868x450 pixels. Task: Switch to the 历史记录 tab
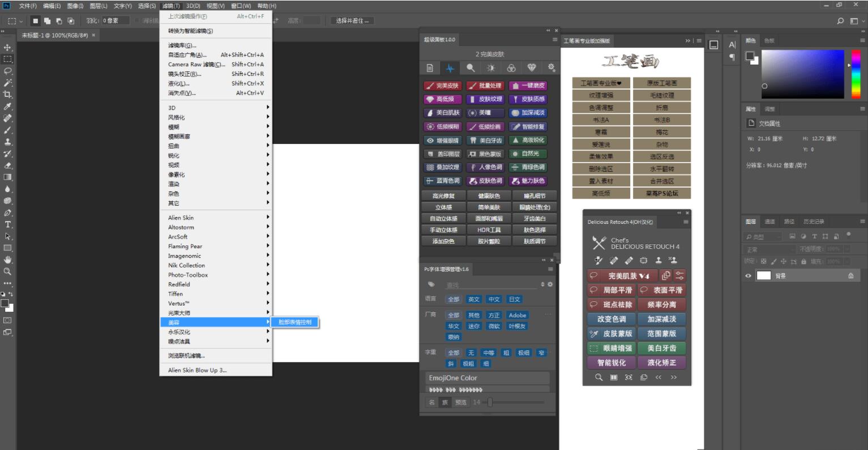pyautogui.click(x=814, y=222)
